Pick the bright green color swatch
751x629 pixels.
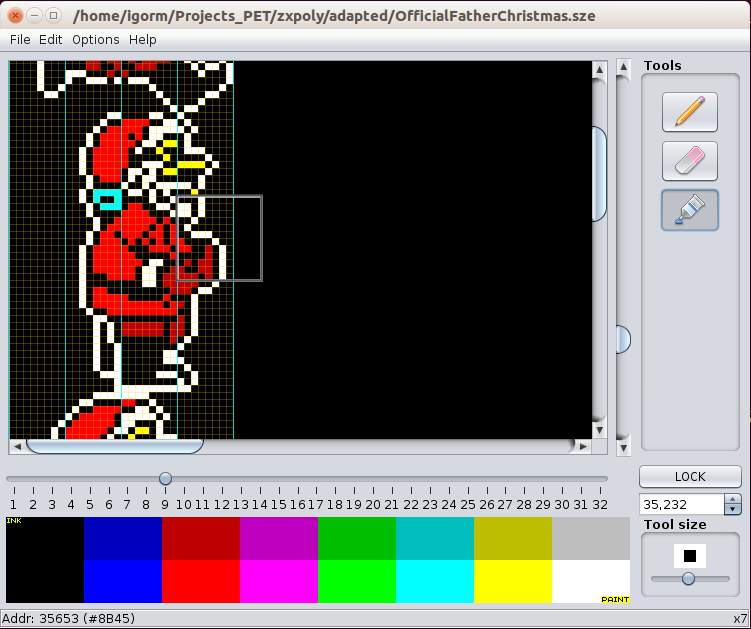(x=357, y=582)
